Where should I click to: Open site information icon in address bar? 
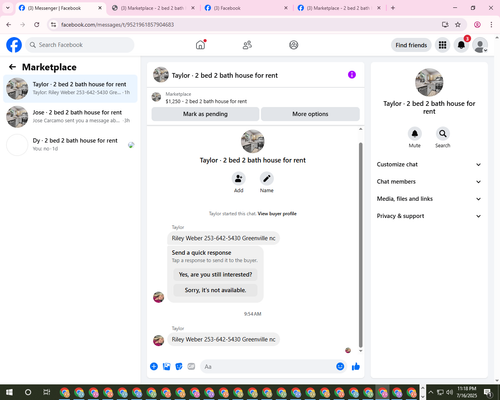coord(53,25)
